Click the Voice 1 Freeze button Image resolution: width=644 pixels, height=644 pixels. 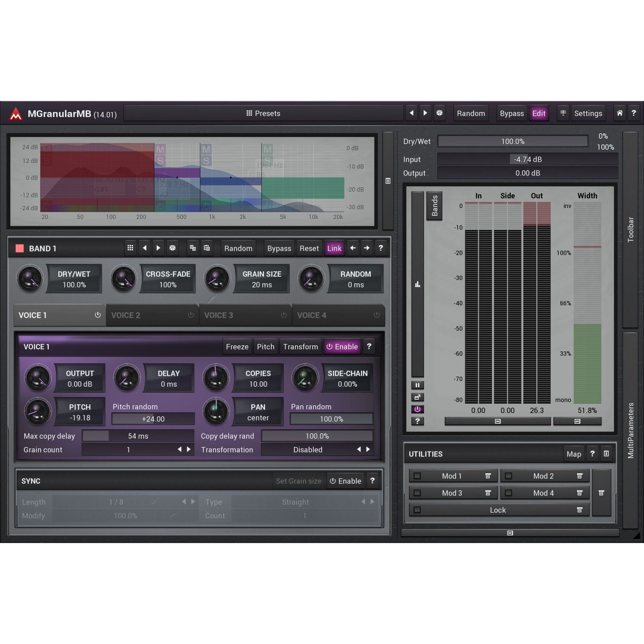click(x=237, y=347)
